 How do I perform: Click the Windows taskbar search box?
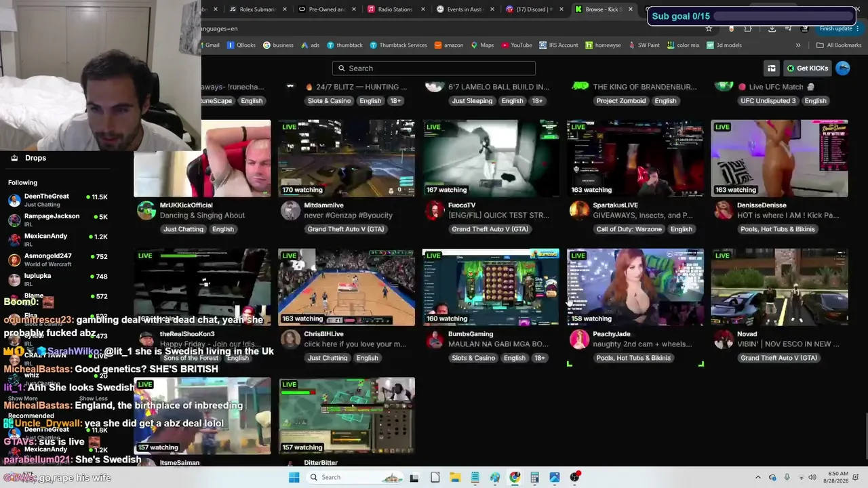(354, 477)
